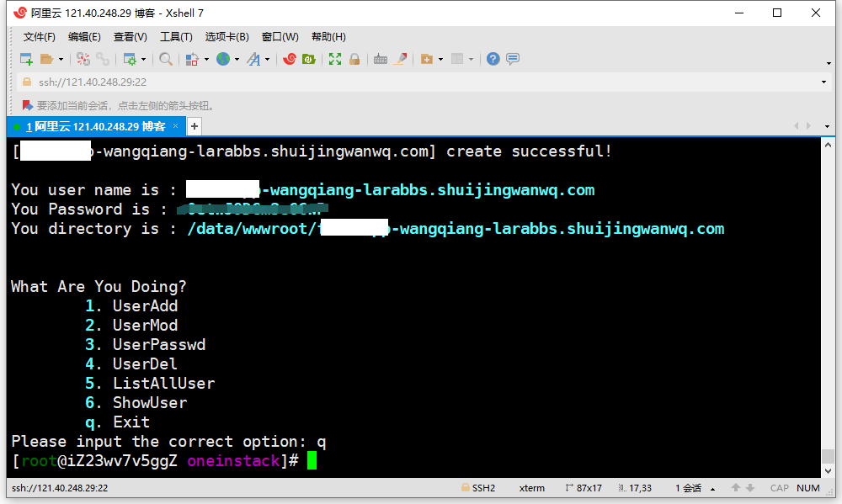This screenshot has width=842, height=504.
Task: Click the status bar down arrow
Action: pos(750,488)
